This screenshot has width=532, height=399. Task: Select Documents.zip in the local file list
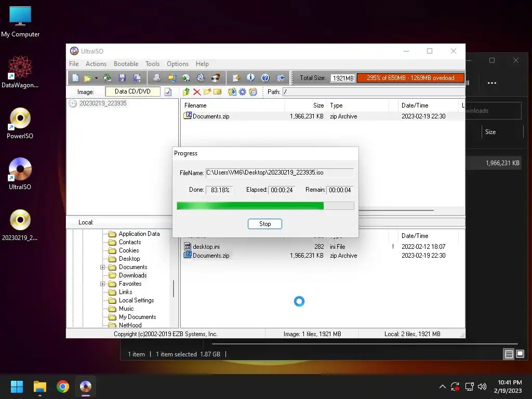[x=211, y=256]
